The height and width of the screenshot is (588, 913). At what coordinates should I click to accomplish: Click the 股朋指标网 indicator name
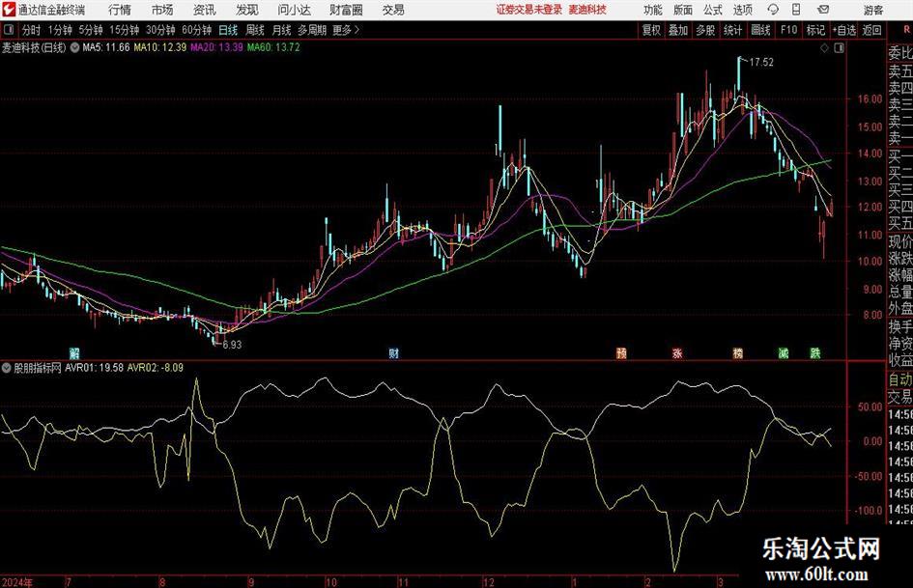coord(38,368)
